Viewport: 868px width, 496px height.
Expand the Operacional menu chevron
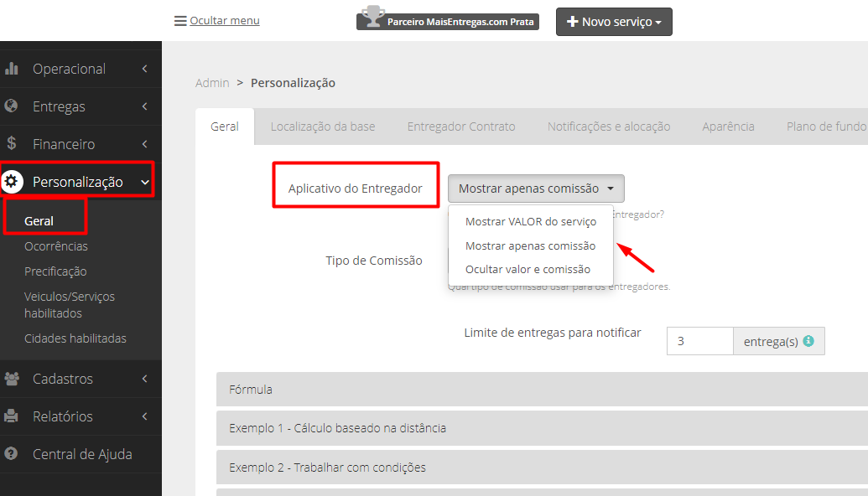[145, 69]
